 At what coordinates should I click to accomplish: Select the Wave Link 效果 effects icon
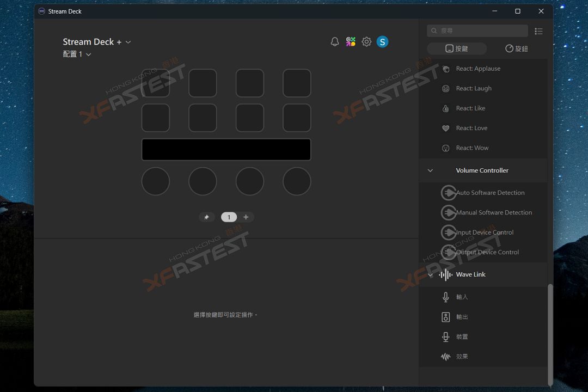point(445,357)
